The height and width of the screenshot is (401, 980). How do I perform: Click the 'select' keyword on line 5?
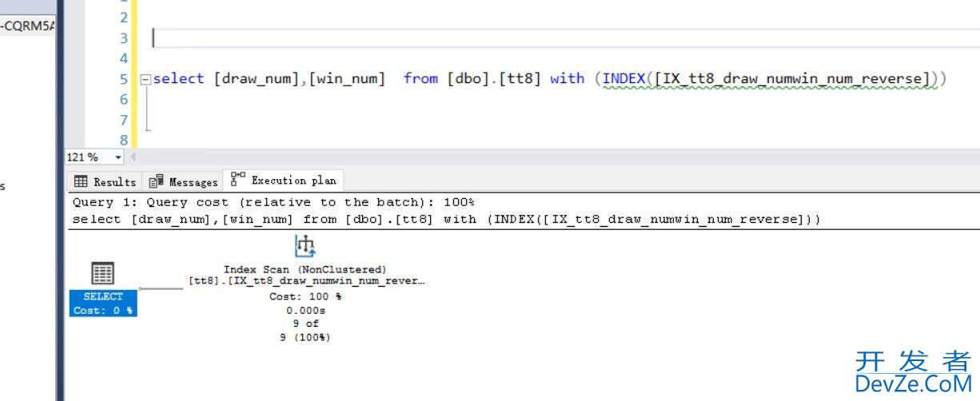click(x=178, y=78)
